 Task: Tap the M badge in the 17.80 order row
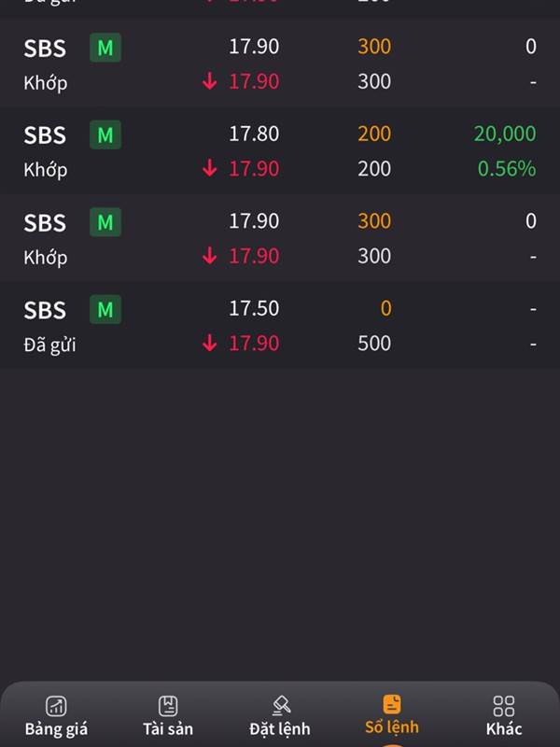click(105, 134)
